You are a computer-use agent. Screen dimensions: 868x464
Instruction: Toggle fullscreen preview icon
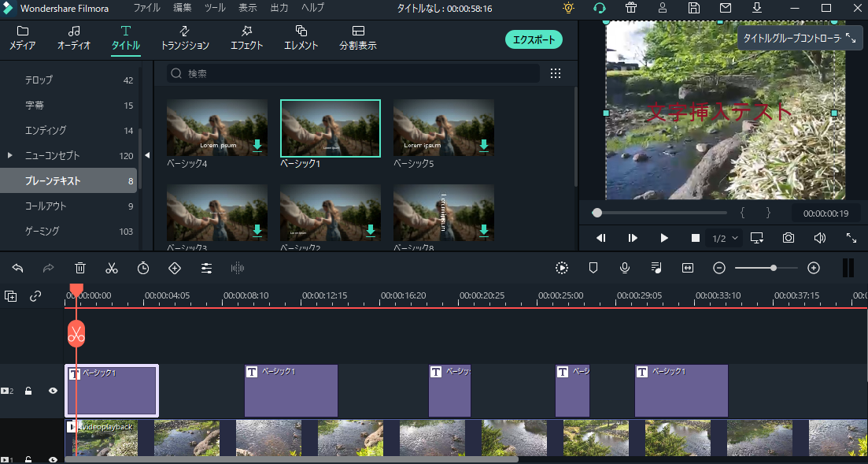pyautogui.click(x=851, y=238)
